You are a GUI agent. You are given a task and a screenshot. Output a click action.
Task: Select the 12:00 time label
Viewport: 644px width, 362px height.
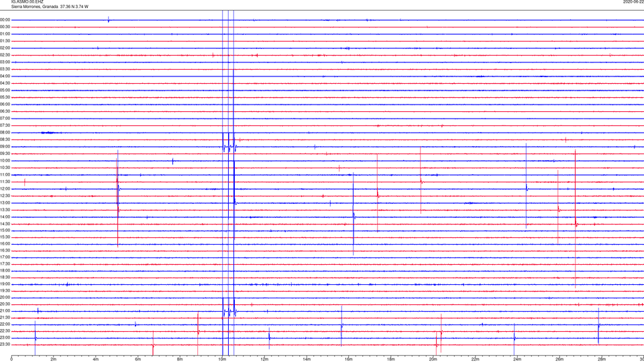point(5,189)
